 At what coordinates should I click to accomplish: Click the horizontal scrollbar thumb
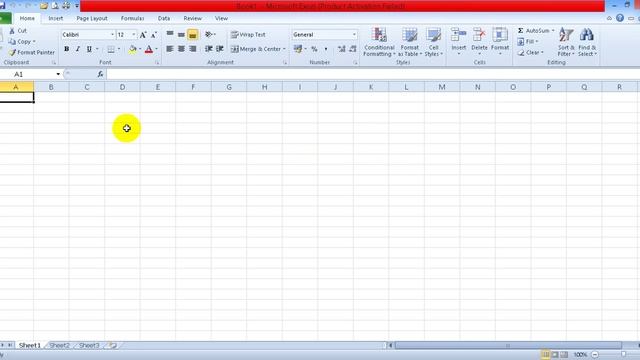[x=508, y=346]
